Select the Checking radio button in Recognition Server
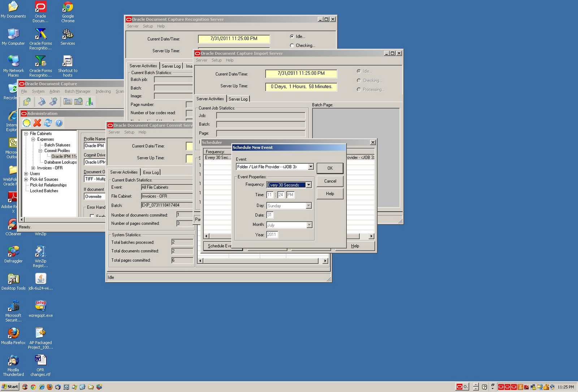The width and height of the screenshot is (578, 392). point(292,46)
